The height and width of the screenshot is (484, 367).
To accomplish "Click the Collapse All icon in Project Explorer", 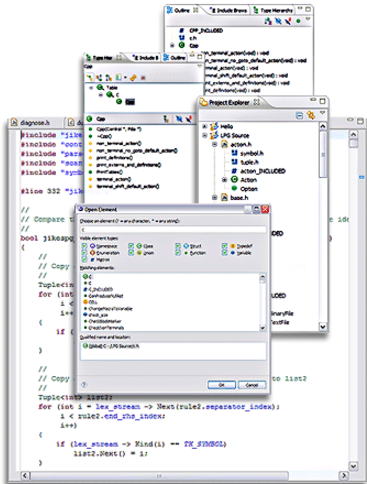I will pyautogui.click(x=299, y=115).
